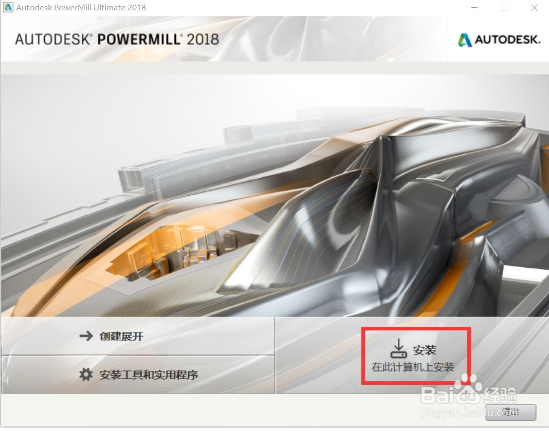Minimize the installer window
549x431 pixels.
(x=474, y=8)
